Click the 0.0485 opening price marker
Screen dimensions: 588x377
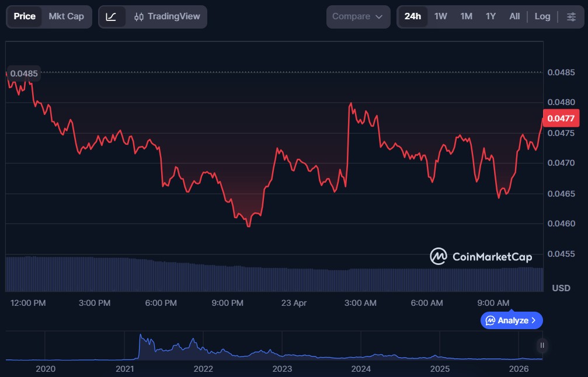[x=24, y=74]
